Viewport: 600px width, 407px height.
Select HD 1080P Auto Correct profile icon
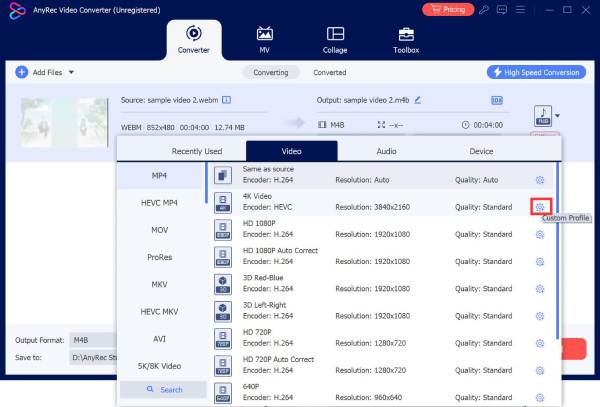click(223, 257)
